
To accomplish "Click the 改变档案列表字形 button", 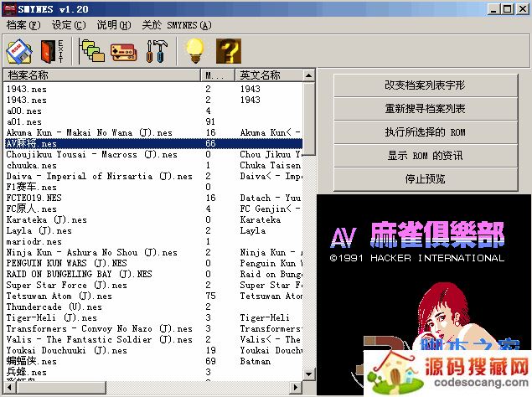I will pos(425,85).
